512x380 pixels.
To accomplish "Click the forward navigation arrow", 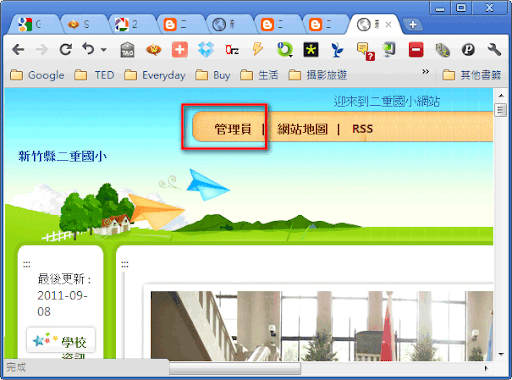I will click(42, 50).
